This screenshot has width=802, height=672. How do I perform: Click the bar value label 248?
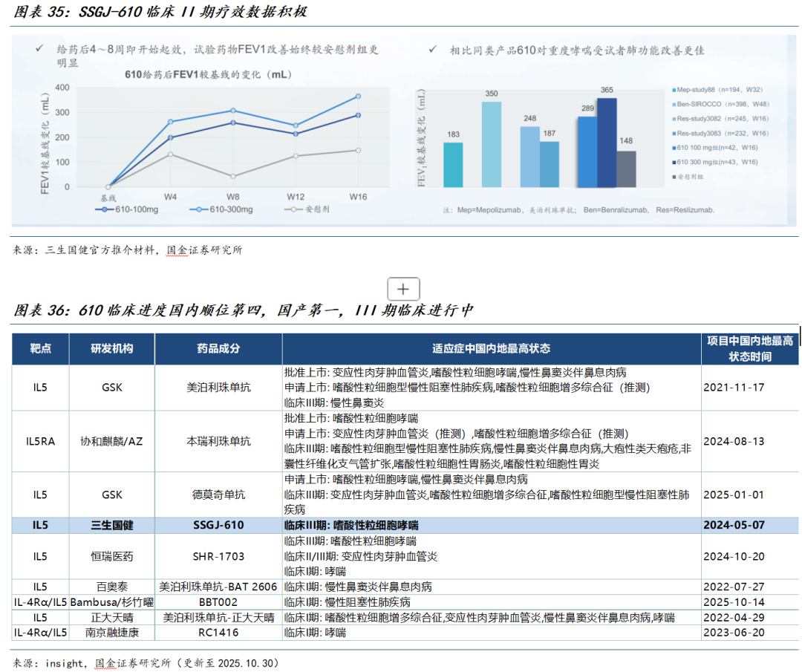pos(530,118)
